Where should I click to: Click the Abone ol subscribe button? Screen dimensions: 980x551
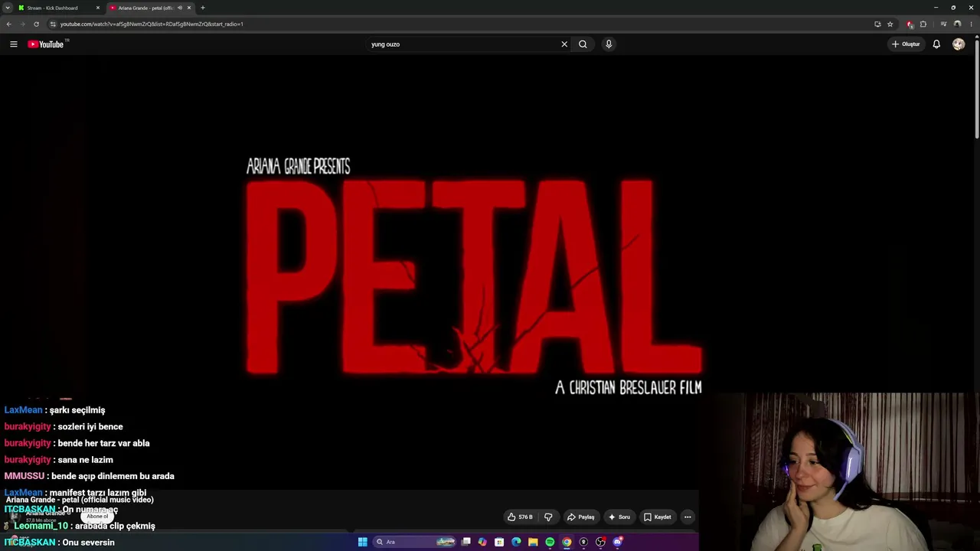click(97, 516)
